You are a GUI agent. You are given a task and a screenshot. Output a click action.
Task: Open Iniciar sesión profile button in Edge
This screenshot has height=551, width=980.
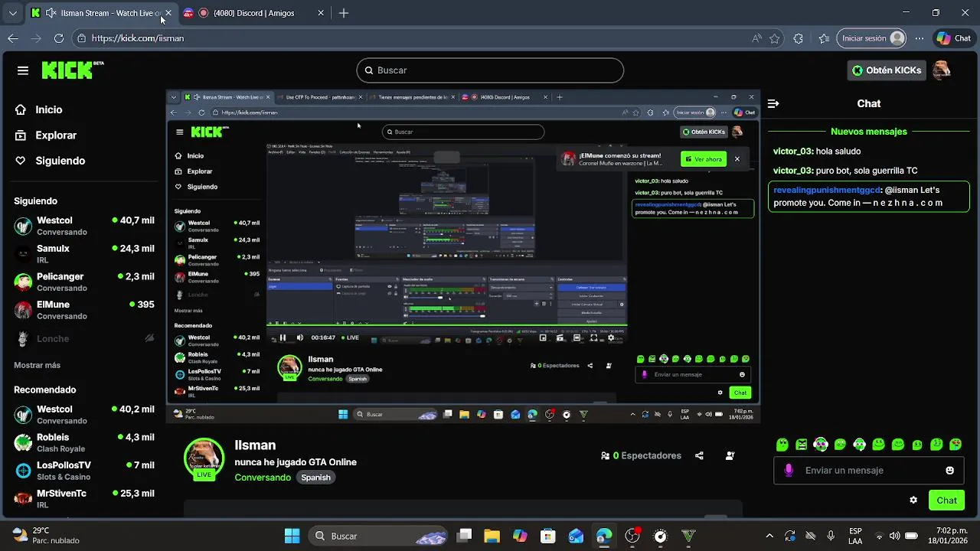(873, 38)
